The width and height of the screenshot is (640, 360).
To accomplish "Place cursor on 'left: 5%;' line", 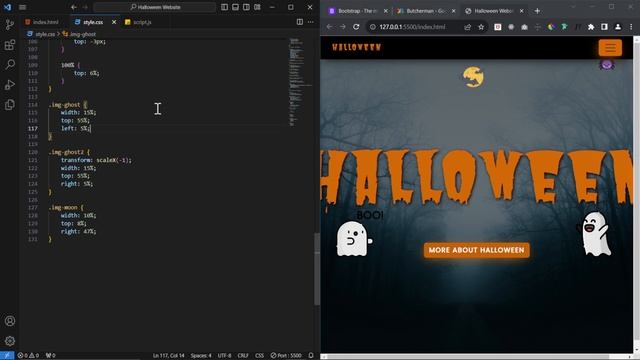I will [76, 128].
